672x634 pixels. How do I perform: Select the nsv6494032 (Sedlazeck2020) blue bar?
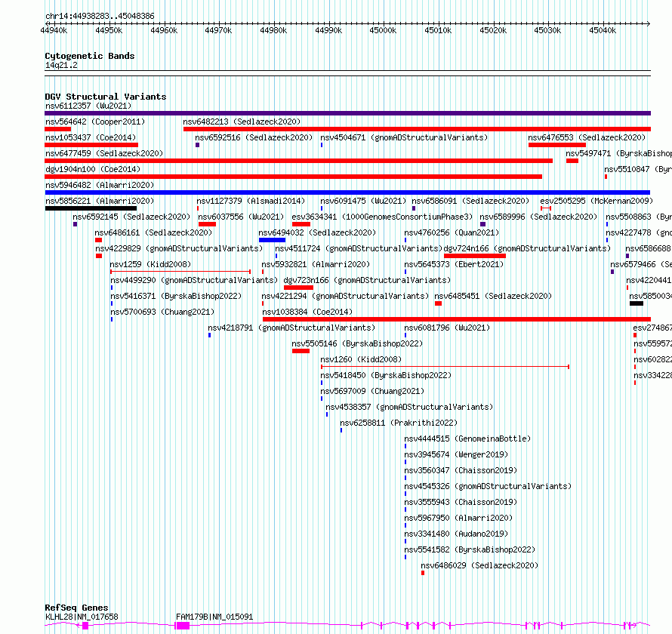[x=272, y=240]
